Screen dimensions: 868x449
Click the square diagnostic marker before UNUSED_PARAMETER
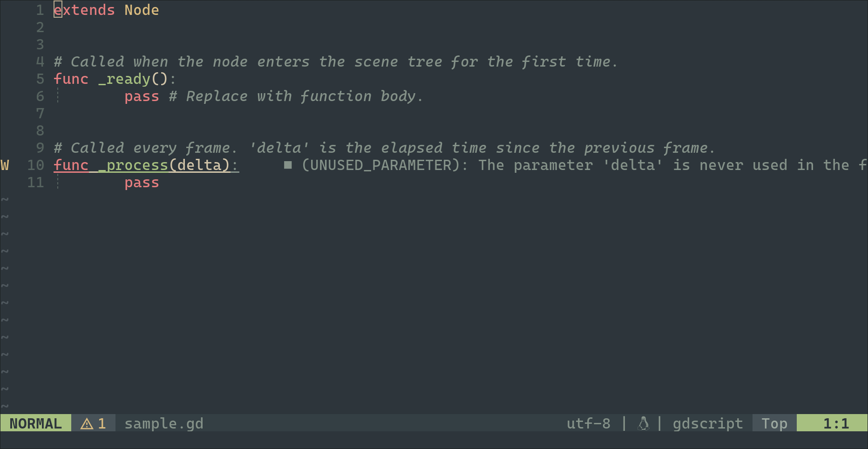point(288,165)
